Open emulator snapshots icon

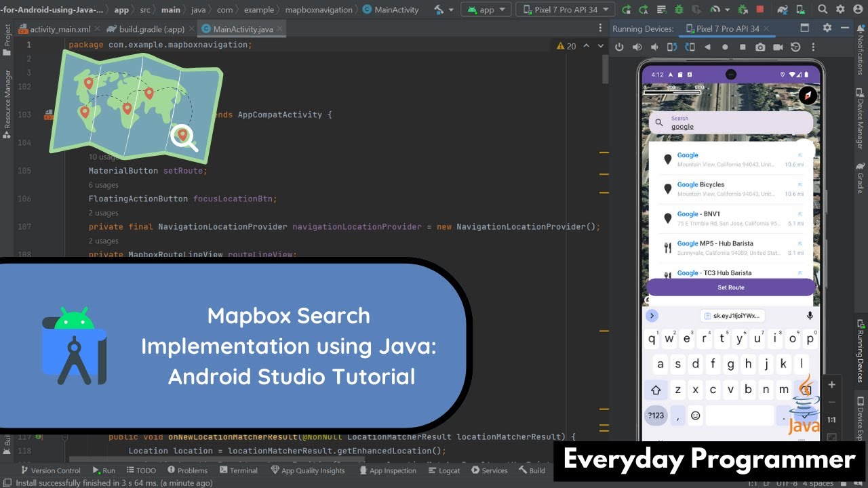[x=795, y=47]
